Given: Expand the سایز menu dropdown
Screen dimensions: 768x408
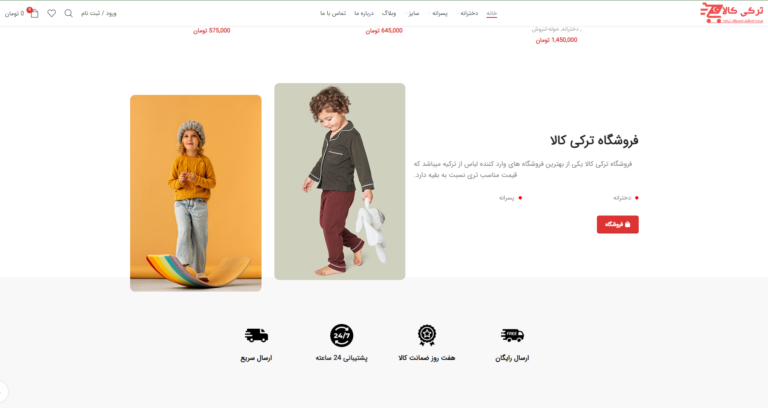Looking at the screenshot, I should click(412, 13).
